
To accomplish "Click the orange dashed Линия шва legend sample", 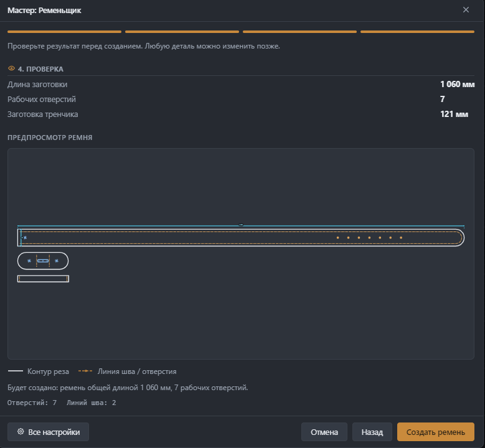I will (x=85, y=371).
